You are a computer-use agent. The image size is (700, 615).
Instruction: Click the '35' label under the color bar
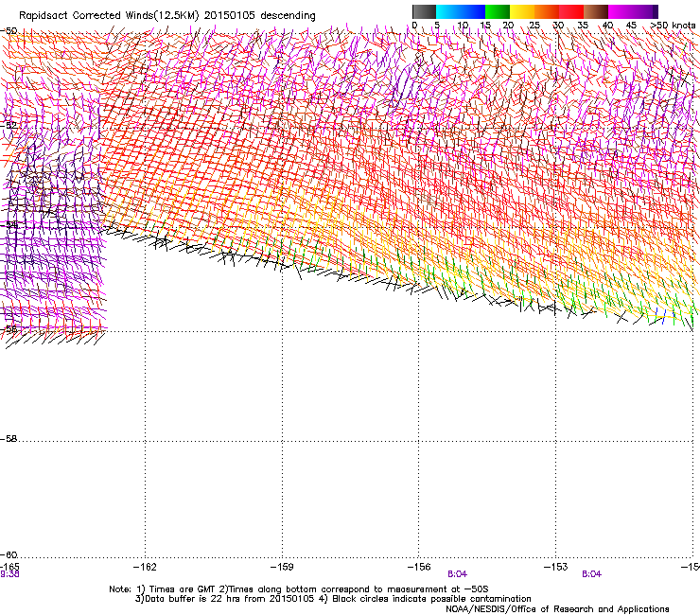pos(583,26)
